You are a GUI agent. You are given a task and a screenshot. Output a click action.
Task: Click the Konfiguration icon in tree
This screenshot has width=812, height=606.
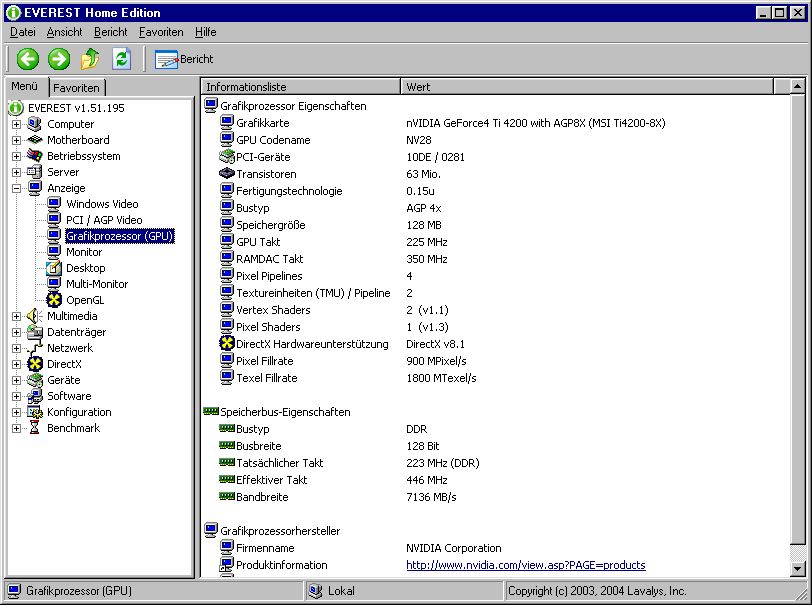coord(35,412)
